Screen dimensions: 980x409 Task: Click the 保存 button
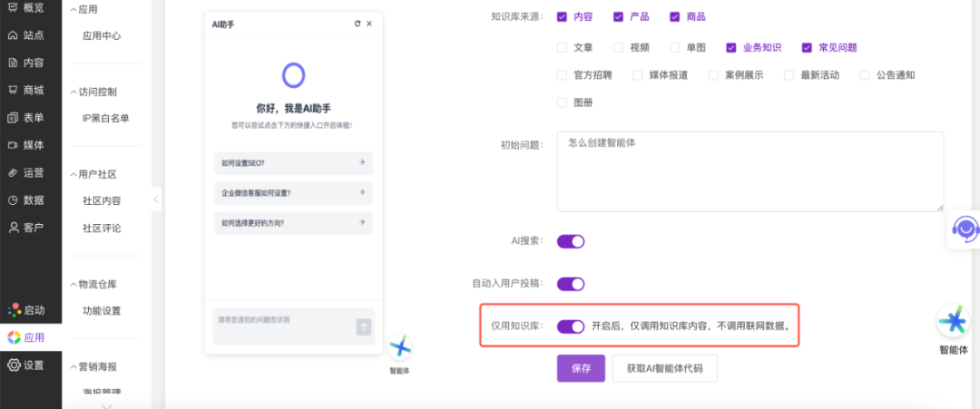(581, 368)
